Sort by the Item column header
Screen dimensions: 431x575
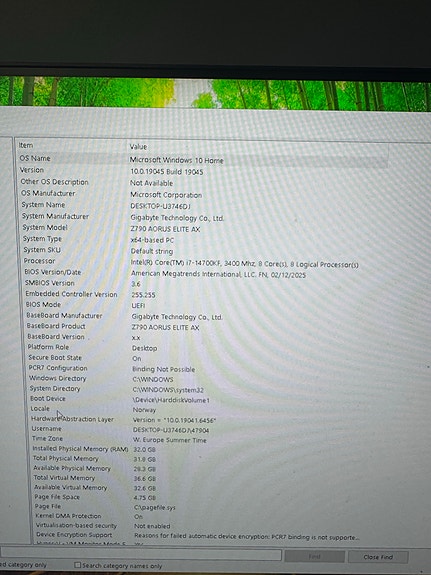(x=72, y=145)
